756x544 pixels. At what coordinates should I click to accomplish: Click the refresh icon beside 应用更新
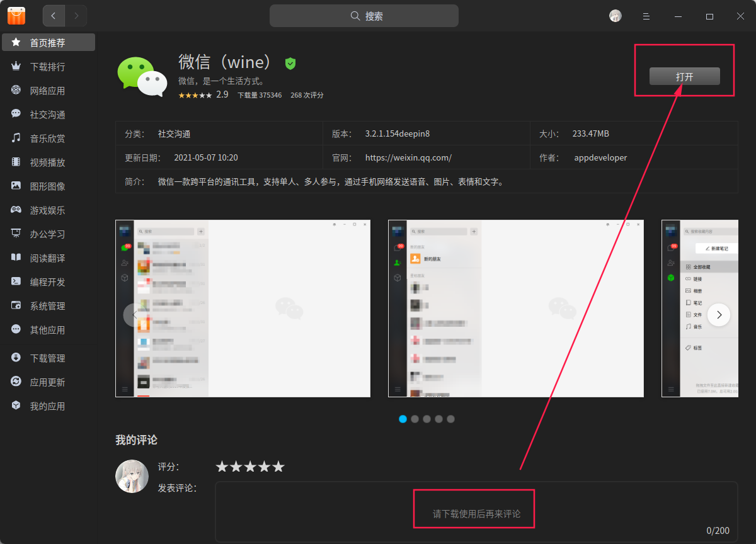16,382
